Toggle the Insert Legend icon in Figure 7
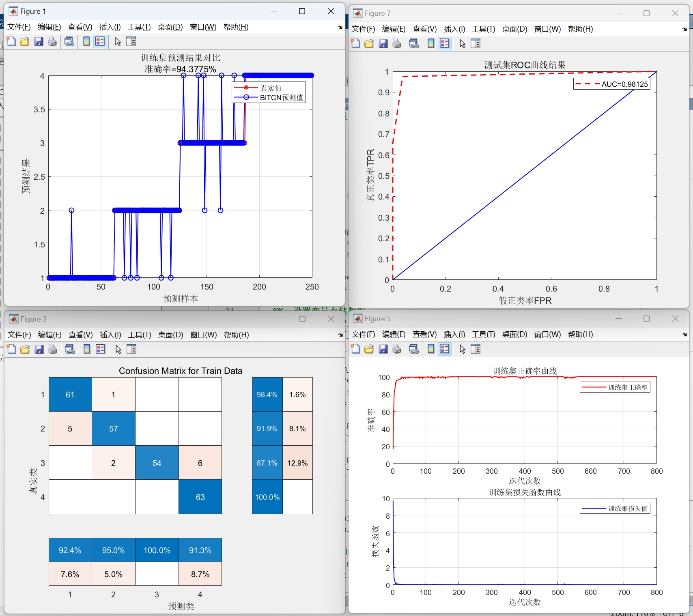The height and width of the screenshot is (616, 693). (x=444, y=43)
